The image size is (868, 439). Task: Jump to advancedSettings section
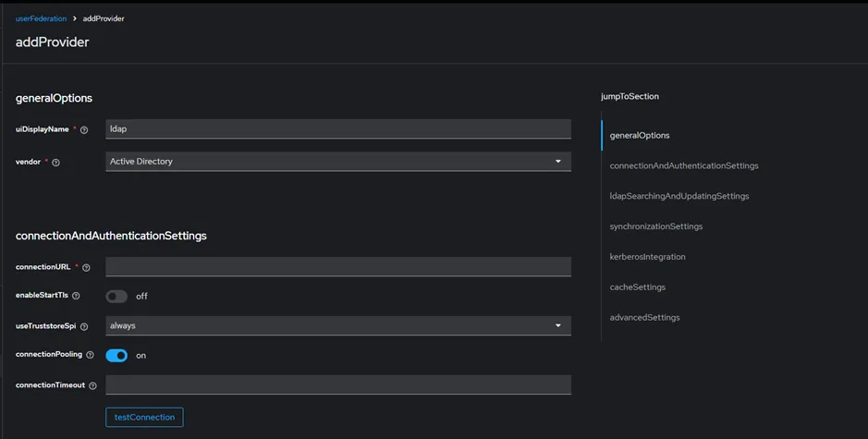click(644, 318)
